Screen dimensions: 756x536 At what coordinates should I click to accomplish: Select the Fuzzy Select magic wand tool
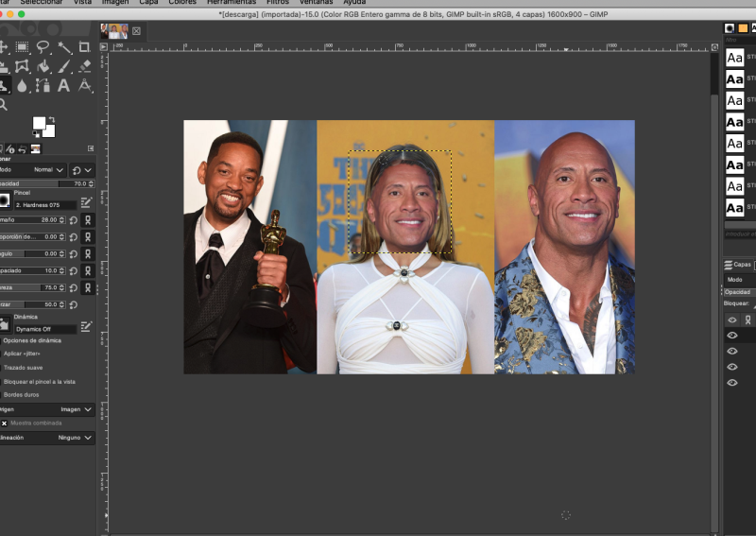tap(64, 47)
